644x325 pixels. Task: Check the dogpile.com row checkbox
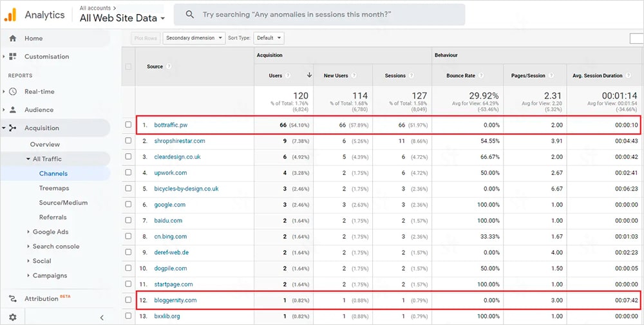click(128, 268)
